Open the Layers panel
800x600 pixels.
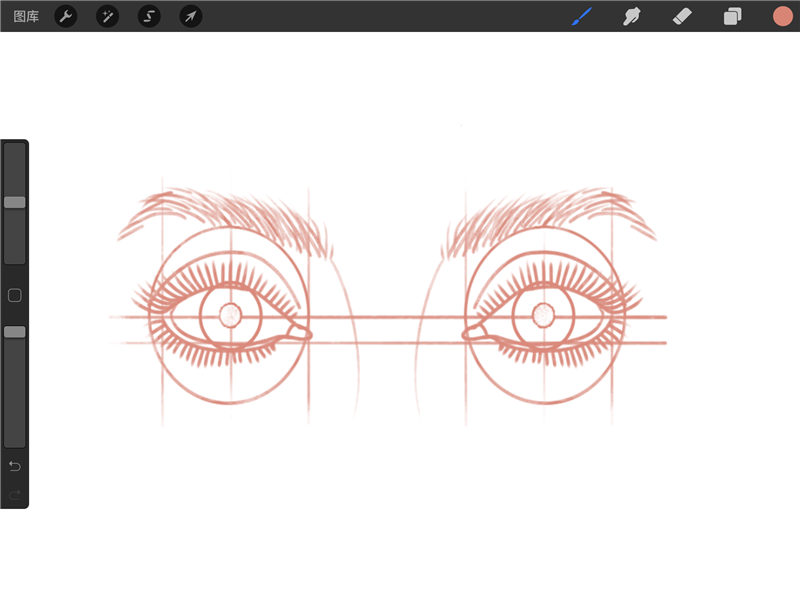coord(733,16)
